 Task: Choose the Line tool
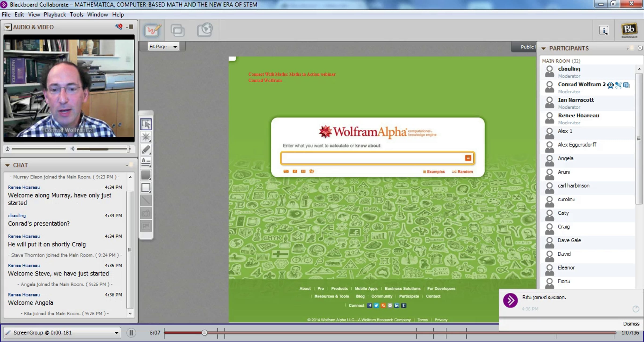point(146,200)
